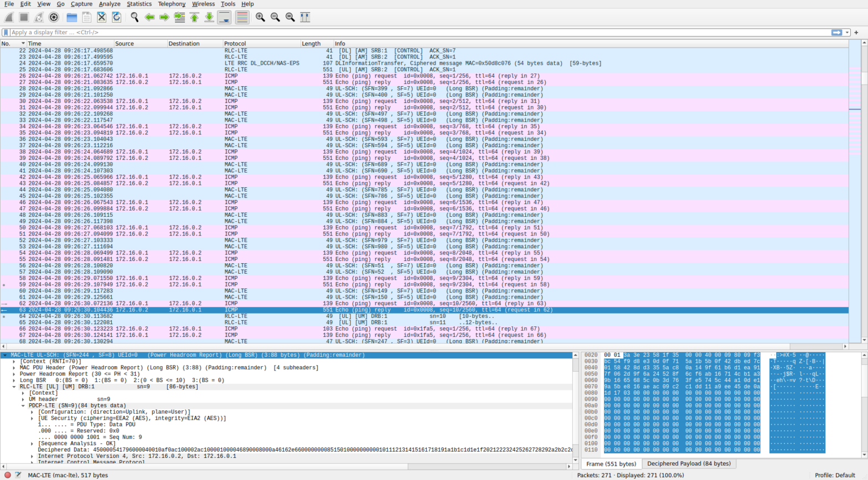Go forward in packet history
868x480 pixels.
pyautogui.click(x=164, y=17)
